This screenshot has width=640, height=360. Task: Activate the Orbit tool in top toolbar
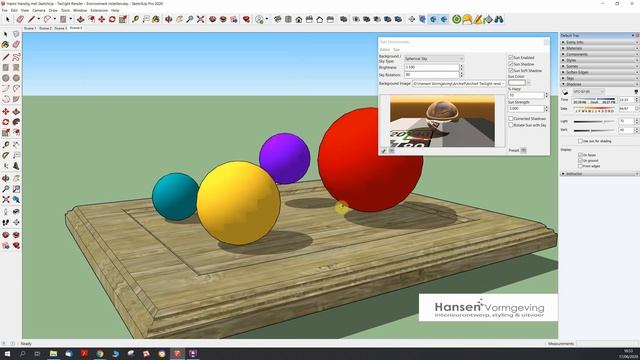click(x=169, y=19)
